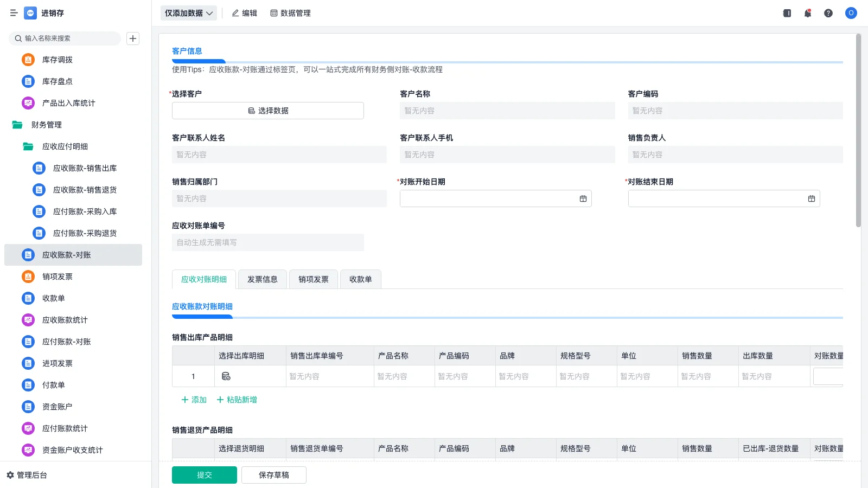Switch to the 发票信息 tab
The width and height of the screenshot is (868, 488).
pyautogui.click(x=263, y=279)
